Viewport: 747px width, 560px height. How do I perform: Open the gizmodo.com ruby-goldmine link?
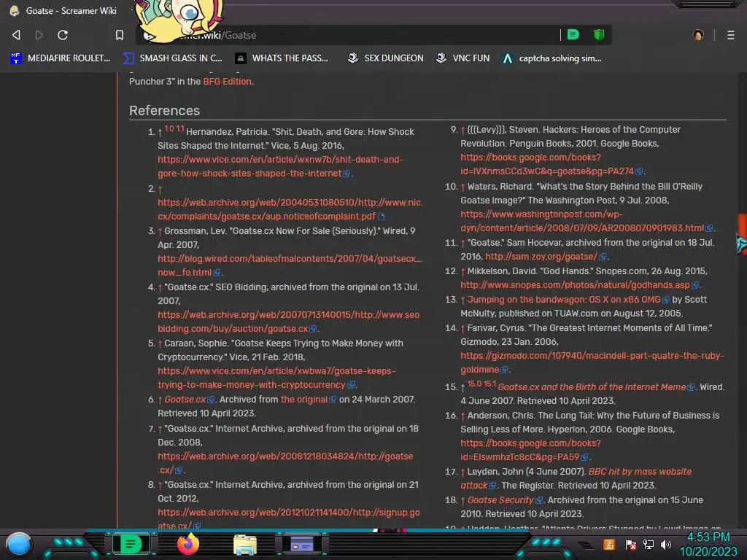coord(592,362)
